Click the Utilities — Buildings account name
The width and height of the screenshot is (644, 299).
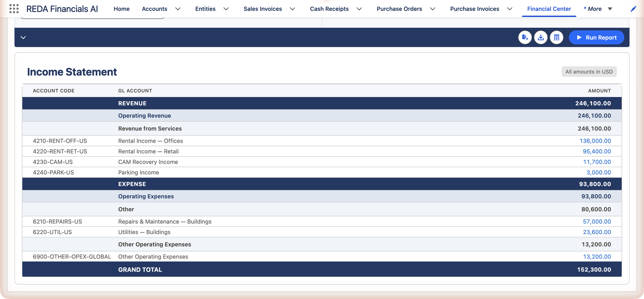144,232
